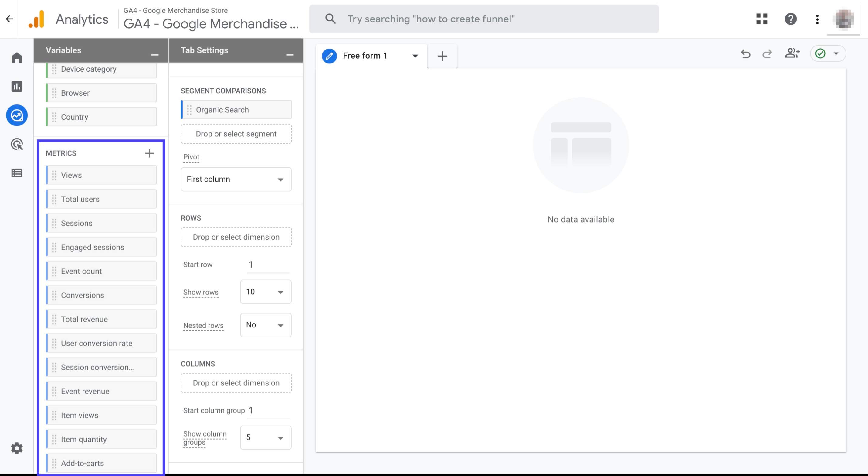Screen dimensions: 868x476
Task: Select the Total revenue metric
Action: (101, 319)
